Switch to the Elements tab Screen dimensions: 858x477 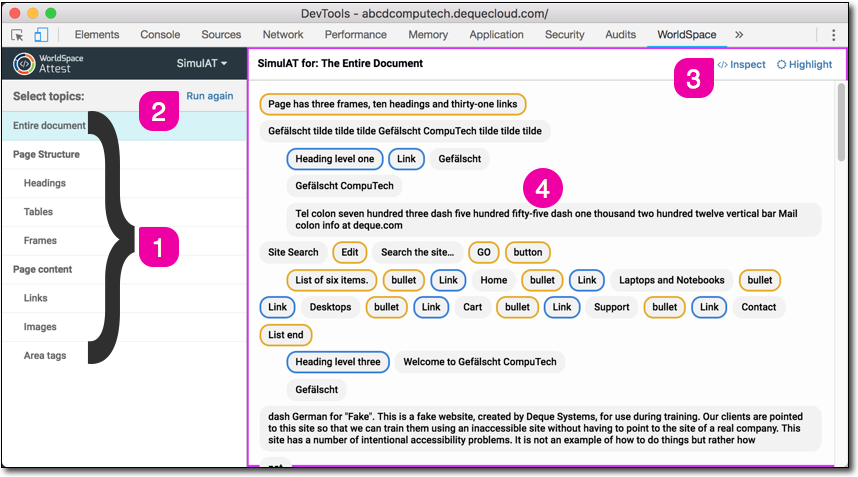click(x=97, y=34)
